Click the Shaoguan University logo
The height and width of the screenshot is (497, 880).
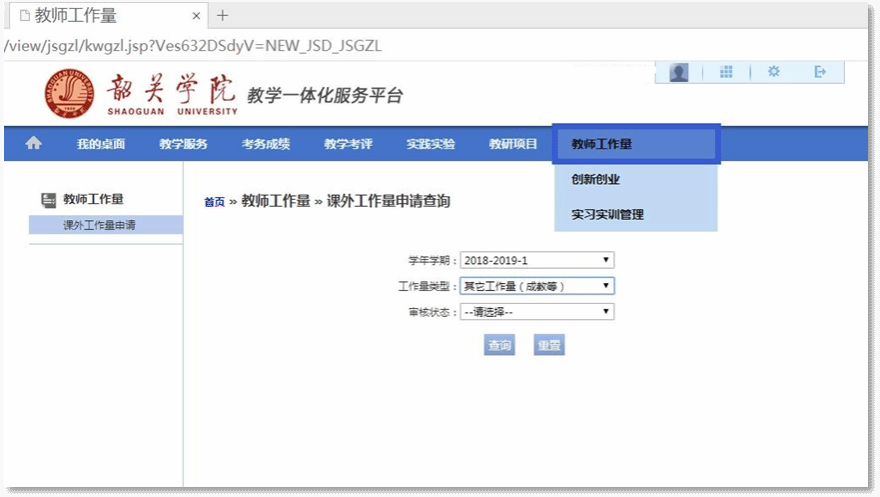point(69,94)
